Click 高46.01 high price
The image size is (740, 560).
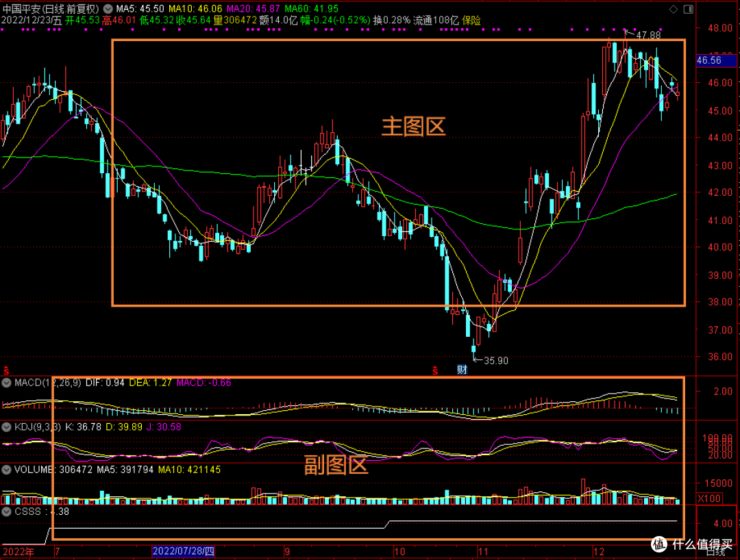click(x=119, y=21)
